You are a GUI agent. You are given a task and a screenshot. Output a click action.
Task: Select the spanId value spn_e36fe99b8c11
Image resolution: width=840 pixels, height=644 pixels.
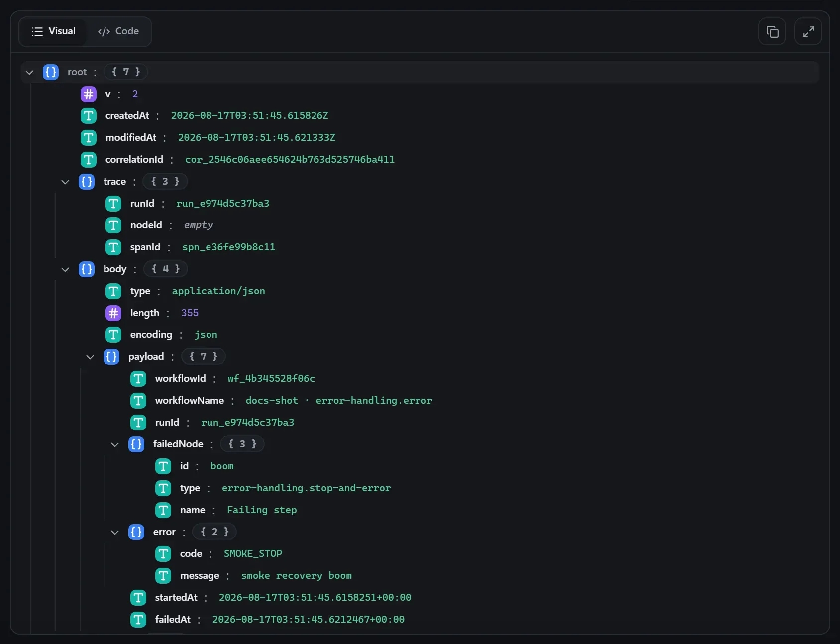(228, 247)
